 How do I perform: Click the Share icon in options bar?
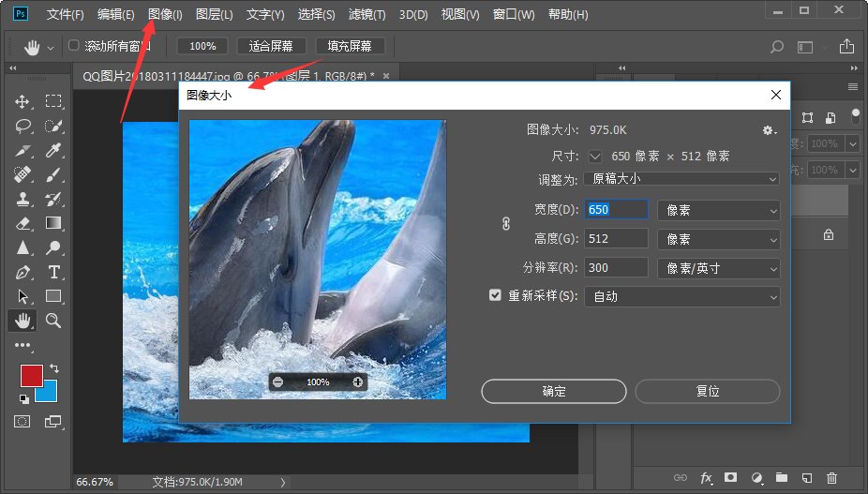(x=846, y=47)
